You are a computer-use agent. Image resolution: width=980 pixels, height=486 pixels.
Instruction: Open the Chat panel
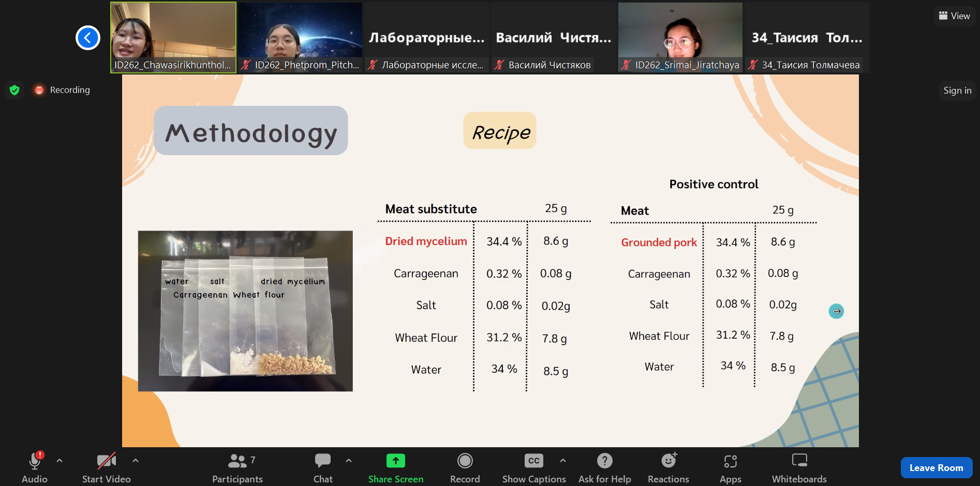point(323,467)
